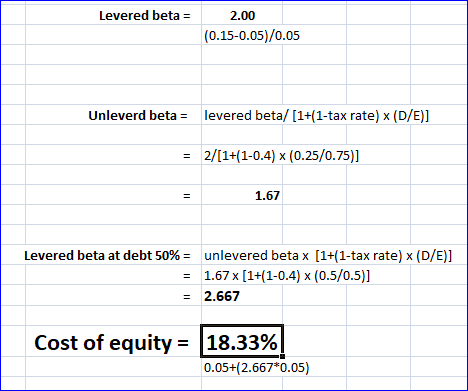The height and width of the screenshot is (391, 468).
Task: Click the equals sign left of 1.67
Action: (x=187, y=196)
